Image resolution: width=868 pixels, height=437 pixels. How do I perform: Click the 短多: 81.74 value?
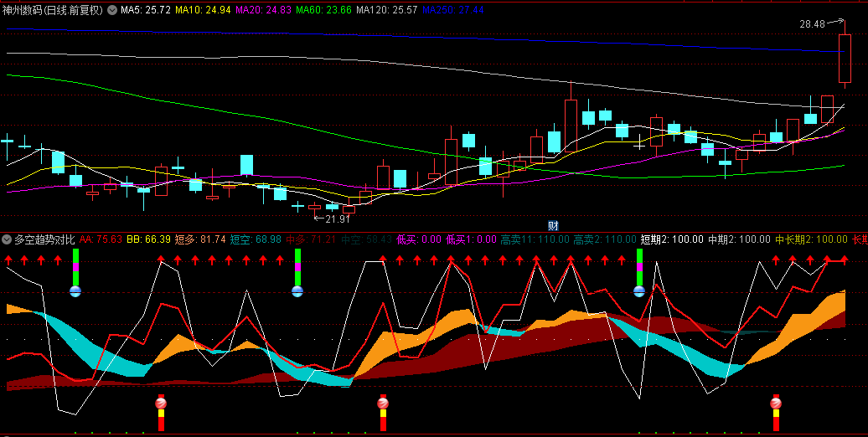[200, 239]
